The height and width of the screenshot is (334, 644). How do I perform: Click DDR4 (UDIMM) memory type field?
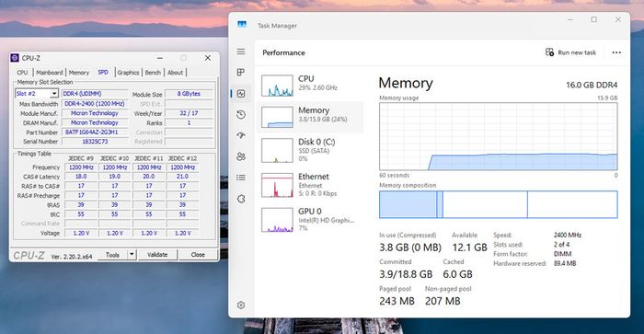(x=95, y=94)
